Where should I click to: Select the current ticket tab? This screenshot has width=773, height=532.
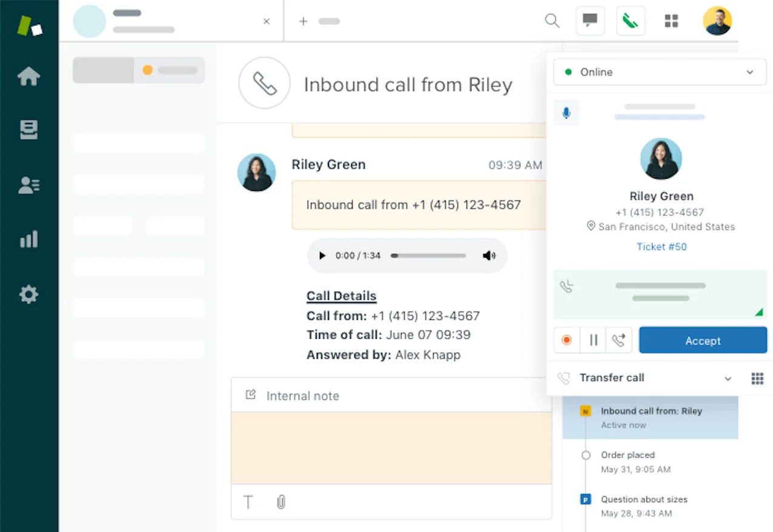[x=171, y=21]
